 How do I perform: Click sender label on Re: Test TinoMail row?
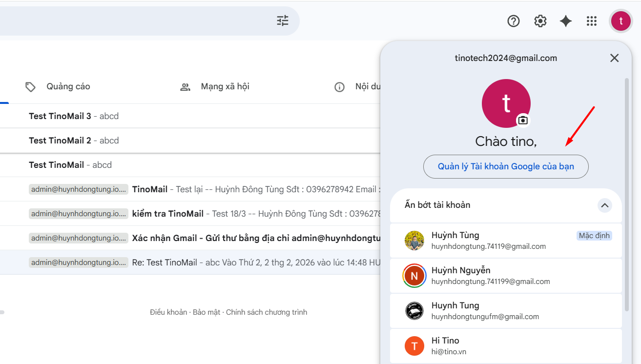(79, 263)
